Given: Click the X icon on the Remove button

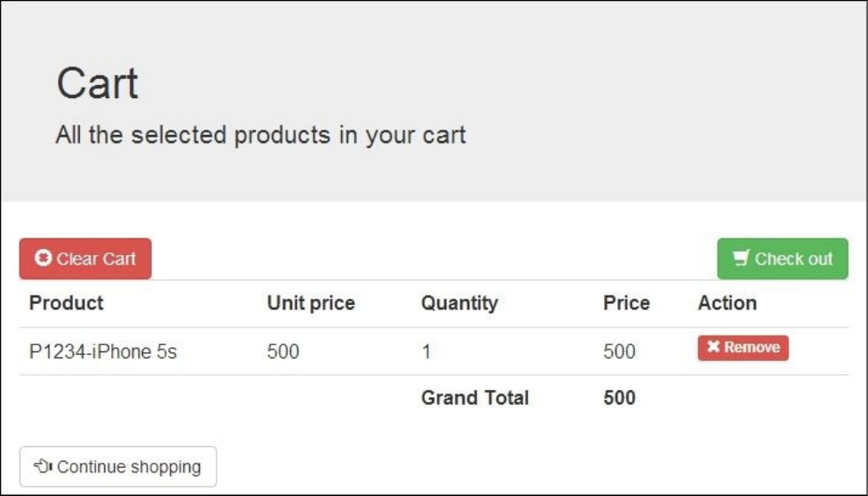Looking at the screenshot, I should point(713,348).
